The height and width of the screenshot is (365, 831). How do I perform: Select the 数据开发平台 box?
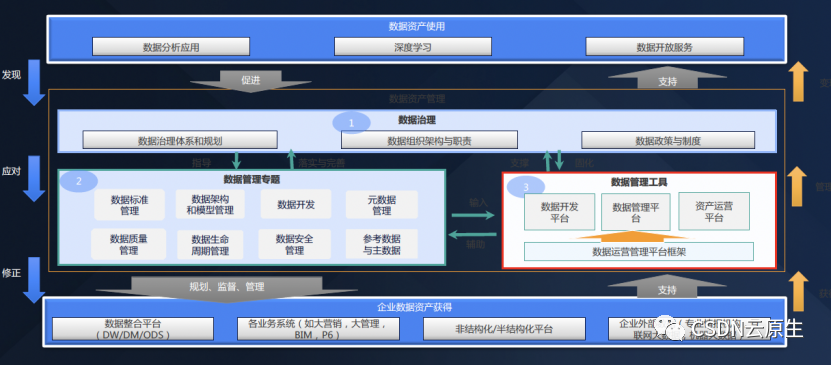(x=560, y=212)
